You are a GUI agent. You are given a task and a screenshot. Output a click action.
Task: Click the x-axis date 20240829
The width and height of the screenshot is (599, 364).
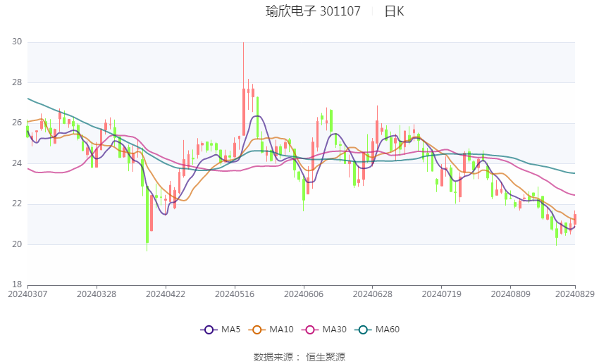point(575,294)
